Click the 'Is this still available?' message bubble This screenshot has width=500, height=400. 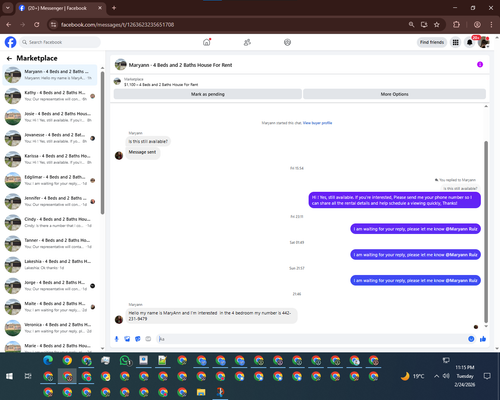(148, 141)
